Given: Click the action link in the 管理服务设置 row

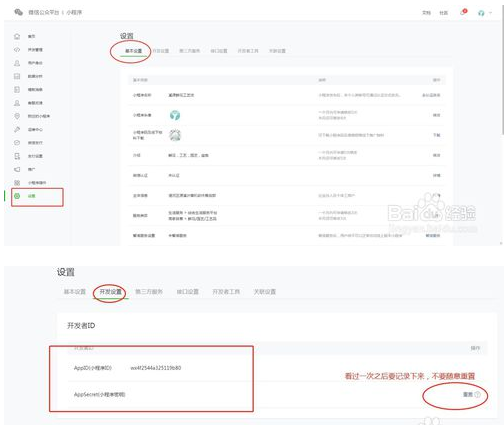Looking at the screenshot, I should pyautogui.click(x=433, y=236).
